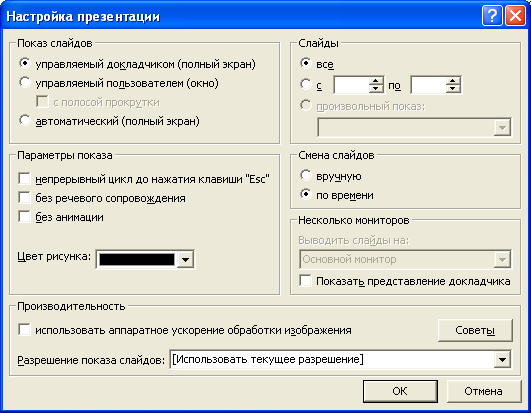The width and height of the screenshot is (531, 413).
Task: Expand Разрешение показа слайдов dropdown
Action: click(502, 360)
